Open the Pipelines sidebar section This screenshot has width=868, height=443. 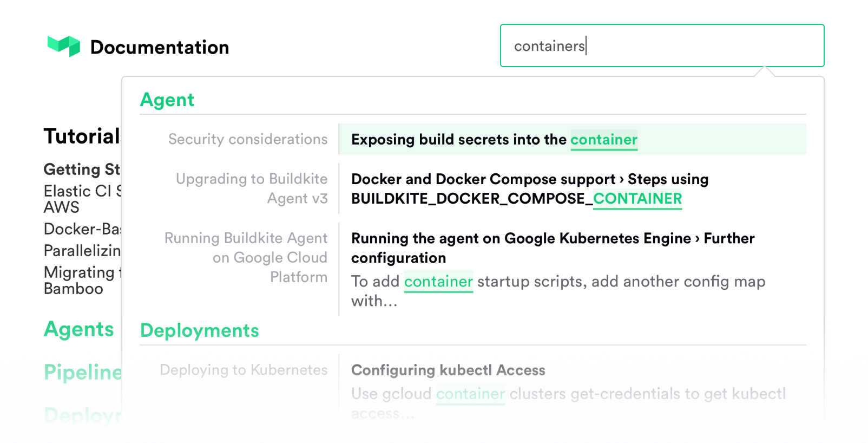(83, 373)
